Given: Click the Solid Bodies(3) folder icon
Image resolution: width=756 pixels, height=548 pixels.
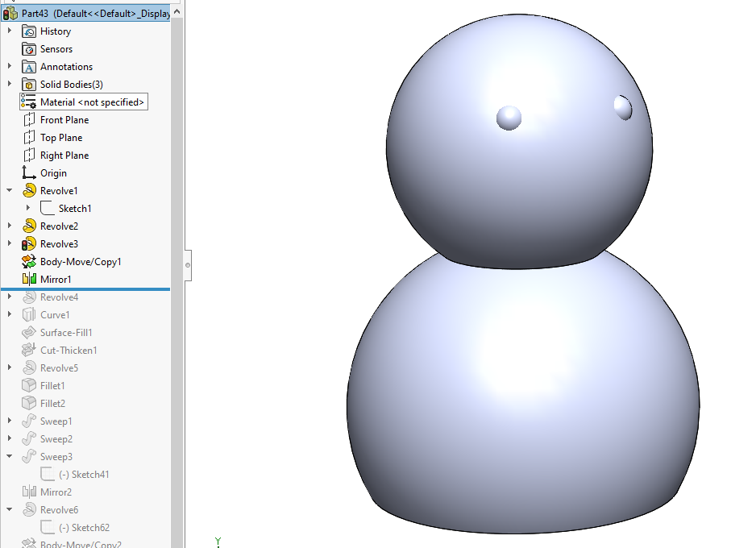Looking at the screenshot, I should (29, 85).
